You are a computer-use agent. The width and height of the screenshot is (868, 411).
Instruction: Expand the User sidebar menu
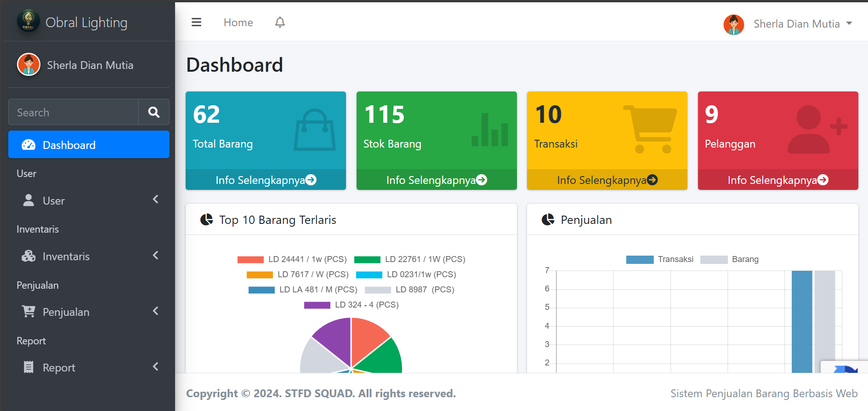coord(89,200)
